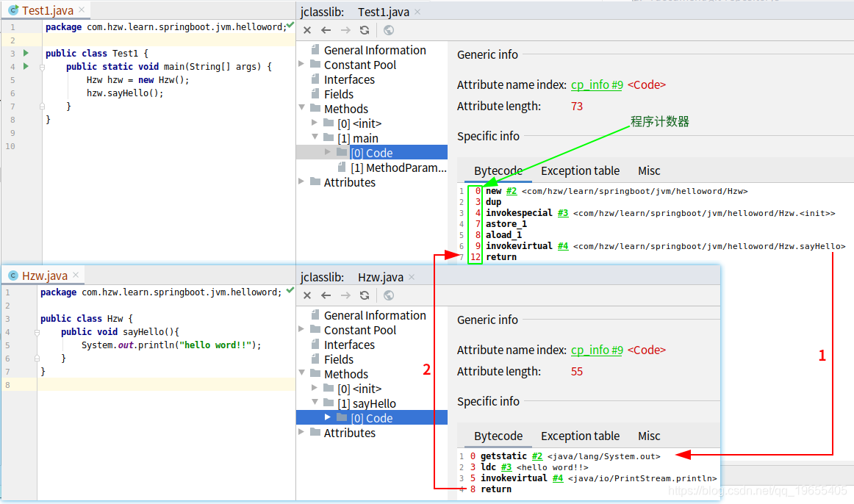
Task: Click the web globe icon in the Test1 jclasslib toolbar
Action: point(388,30)
